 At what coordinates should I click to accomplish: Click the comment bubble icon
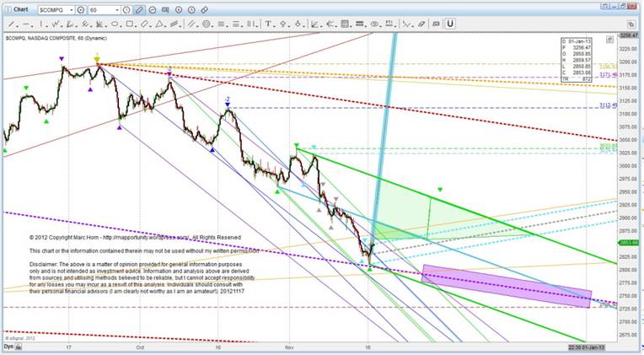pyautogui.click(x=436, y=24)
